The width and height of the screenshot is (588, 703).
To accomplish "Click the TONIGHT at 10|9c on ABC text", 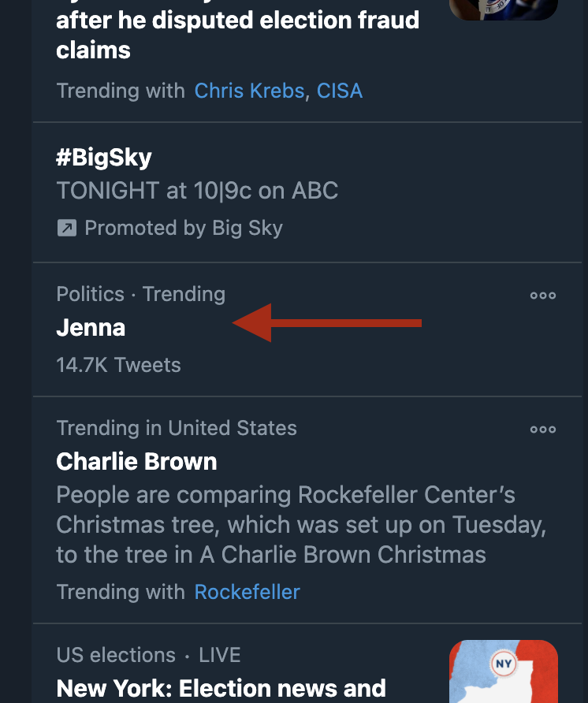I will pyautogui.click(x=197, y=190).
